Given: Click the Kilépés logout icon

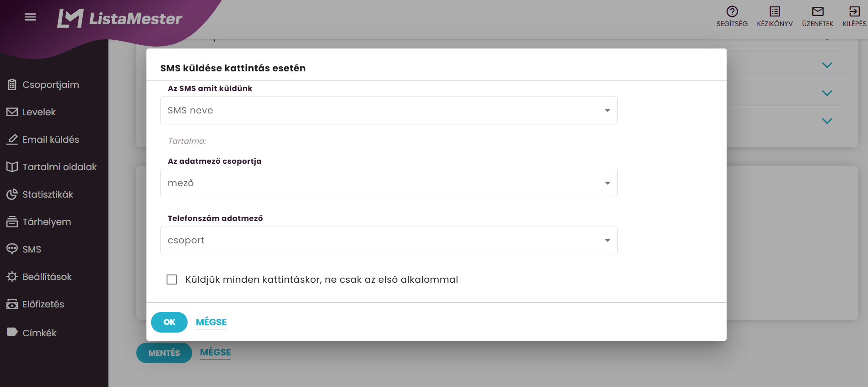Looking at the screenshot, I should [854, 11].
